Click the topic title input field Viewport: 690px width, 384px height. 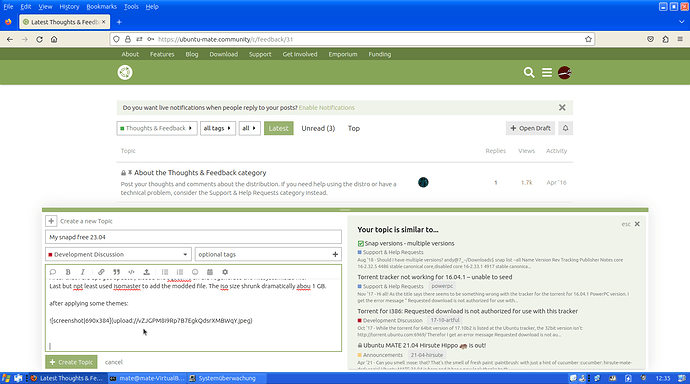[x=193, y=237]
